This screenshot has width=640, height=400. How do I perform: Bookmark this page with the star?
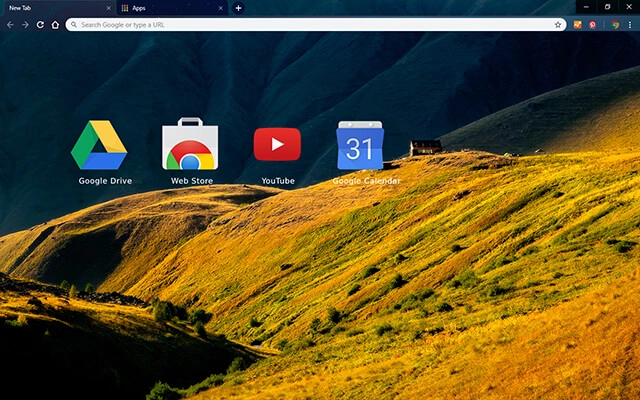point(558,25)
